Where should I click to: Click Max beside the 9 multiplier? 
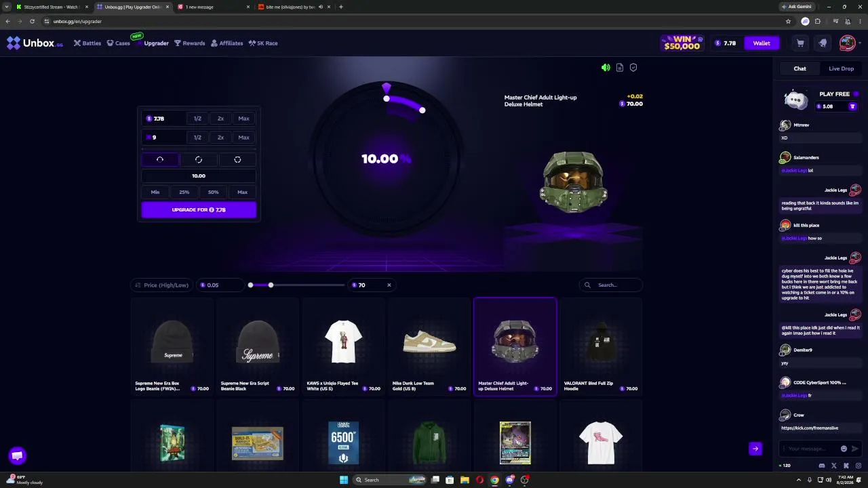tap(243, 138)
